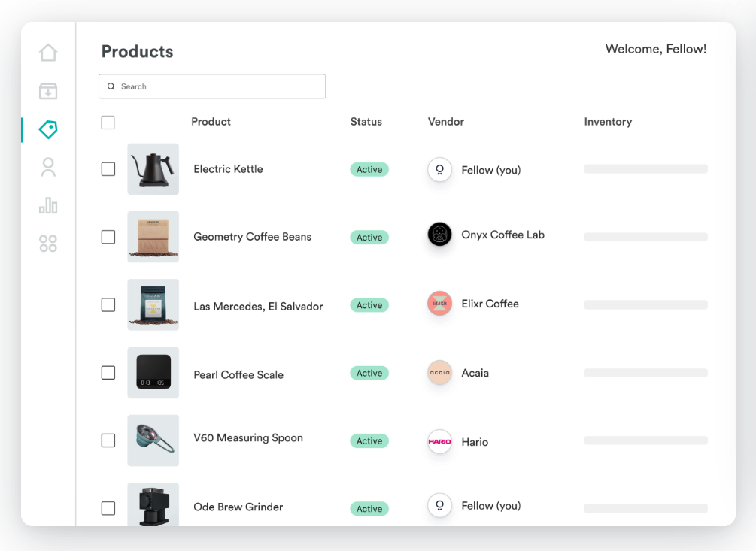This screenshot has height=551, width=756.
Task: Click Active badge for Electric Kettle
Action: (x=369, y=170)
